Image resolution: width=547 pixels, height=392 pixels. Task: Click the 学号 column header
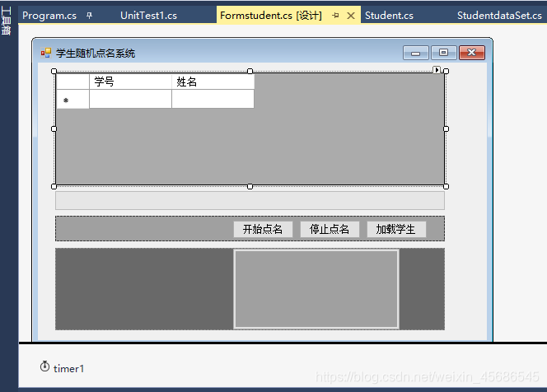[130, 82]
